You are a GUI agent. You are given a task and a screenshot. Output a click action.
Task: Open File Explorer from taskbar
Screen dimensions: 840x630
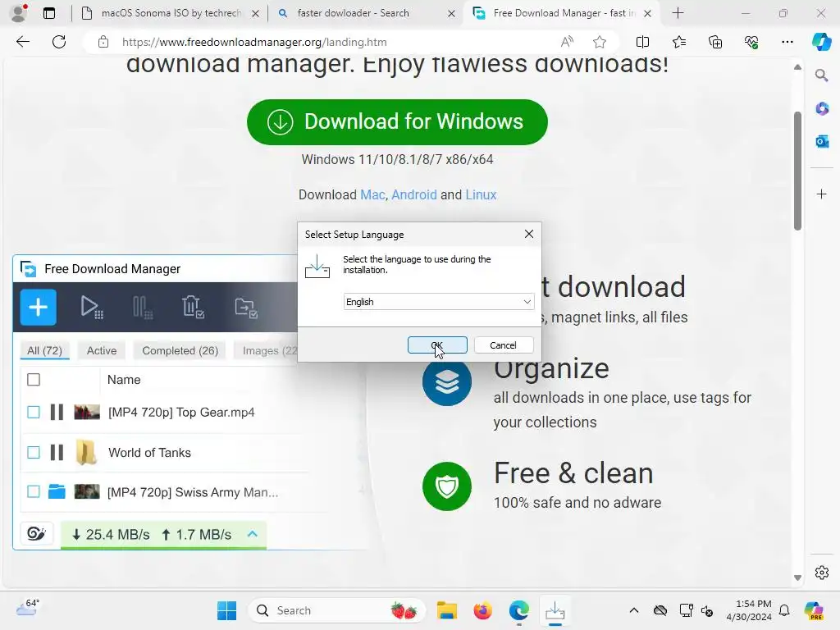(447, 610)
